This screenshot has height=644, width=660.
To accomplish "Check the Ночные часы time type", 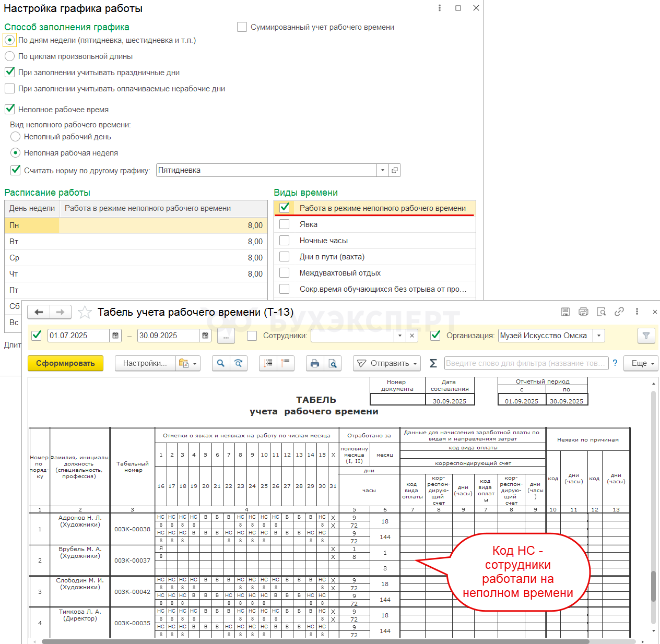I will (x=285, y=241).
